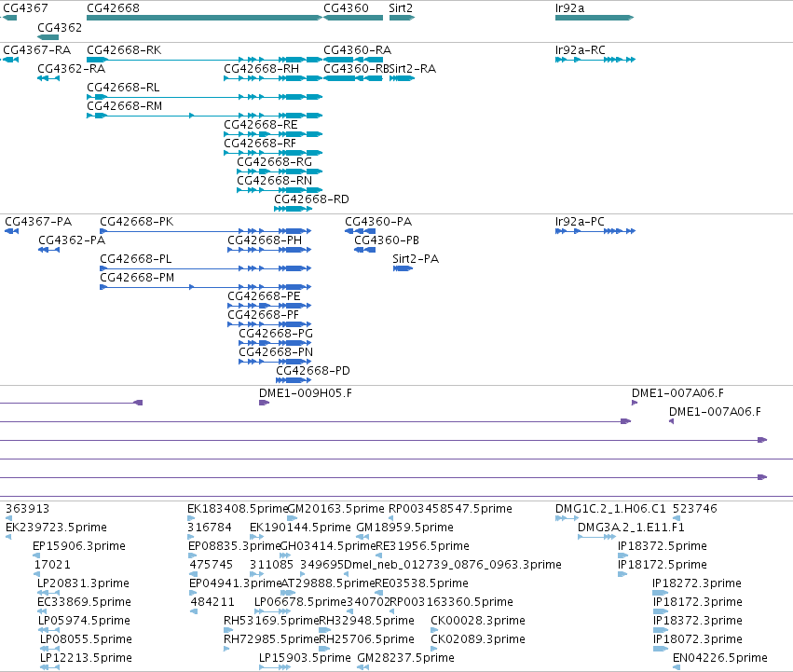The height and width of the screenshot is (672, 793).
Task: Select the CG4367-PA protein label
Action: (38, 222)
